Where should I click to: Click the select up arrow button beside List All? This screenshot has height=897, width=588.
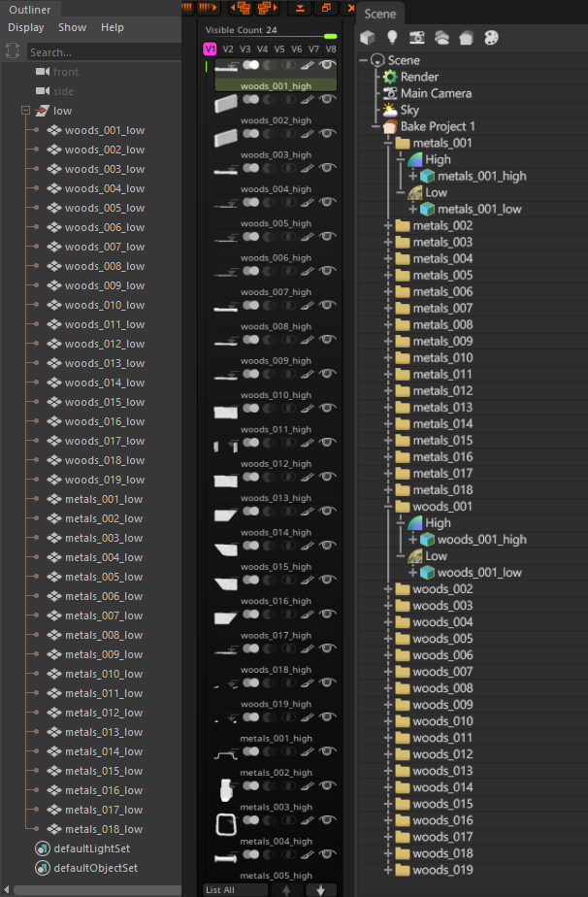pyautogui.click(x=286, y=889)
